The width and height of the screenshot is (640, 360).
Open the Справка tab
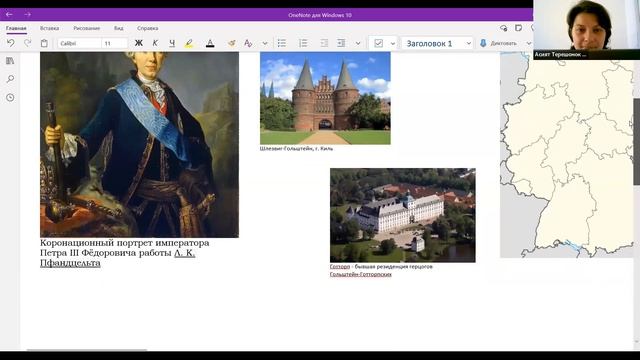[x=148, y=29]
